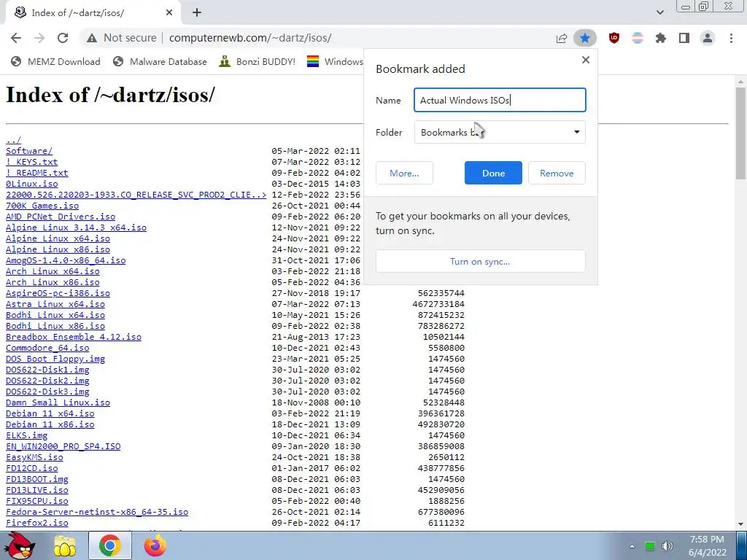Download EasyKMS.iso
This screenshot has width=747, height=560.
(x=34, y=458)
